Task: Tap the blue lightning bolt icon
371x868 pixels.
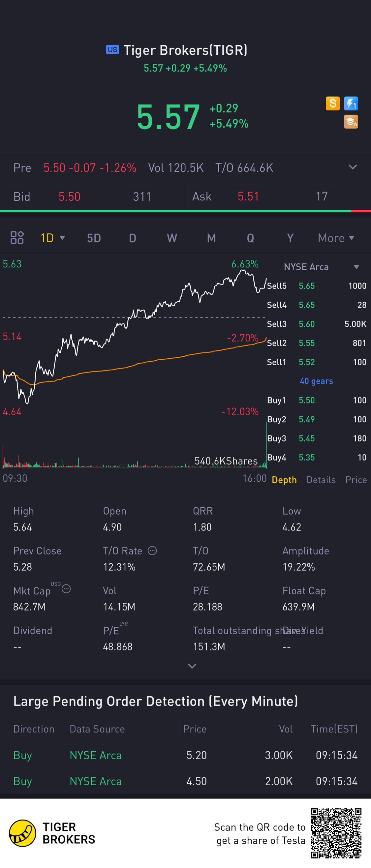Action: coord(351,104)
